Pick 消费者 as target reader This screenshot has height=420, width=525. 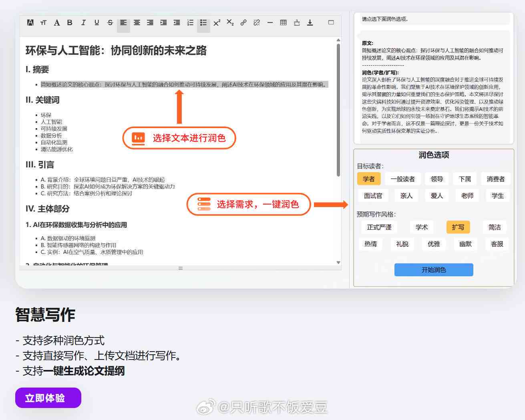(x=496, y=179)
